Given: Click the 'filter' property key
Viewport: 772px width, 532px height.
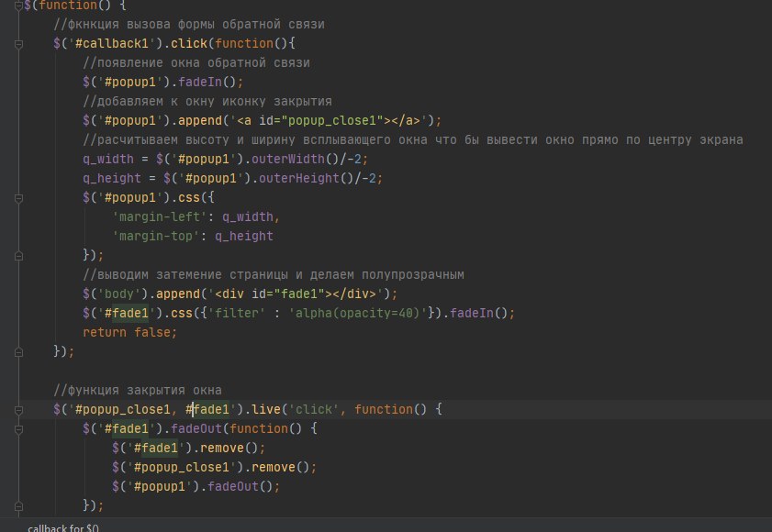Looking at the screenshot, I should [237, 313].
